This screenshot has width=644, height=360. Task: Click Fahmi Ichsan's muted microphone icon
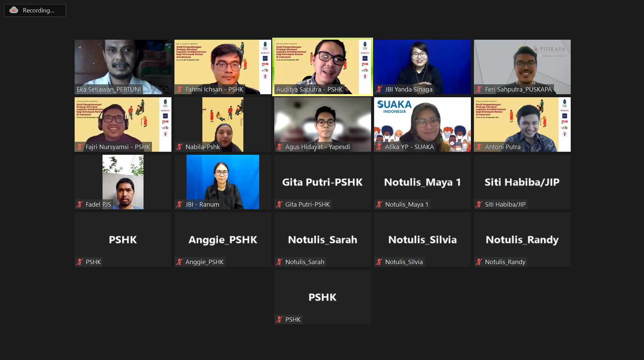(179, 89)
